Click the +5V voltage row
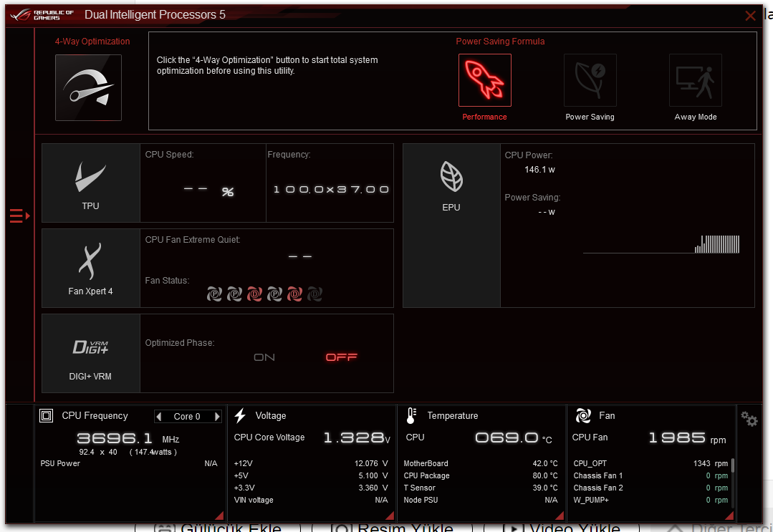Screen dimensions: 773x532 pos(311,476)
